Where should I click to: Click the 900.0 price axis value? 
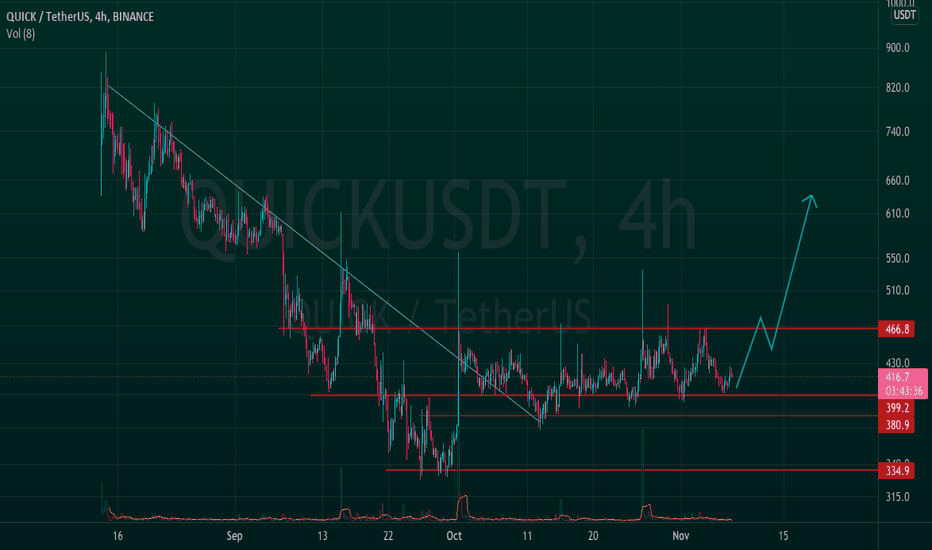898,48
